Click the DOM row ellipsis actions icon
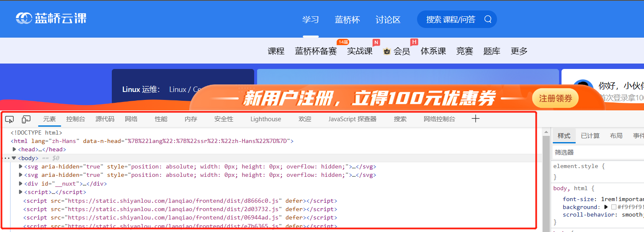 click(x=5, y=158)
